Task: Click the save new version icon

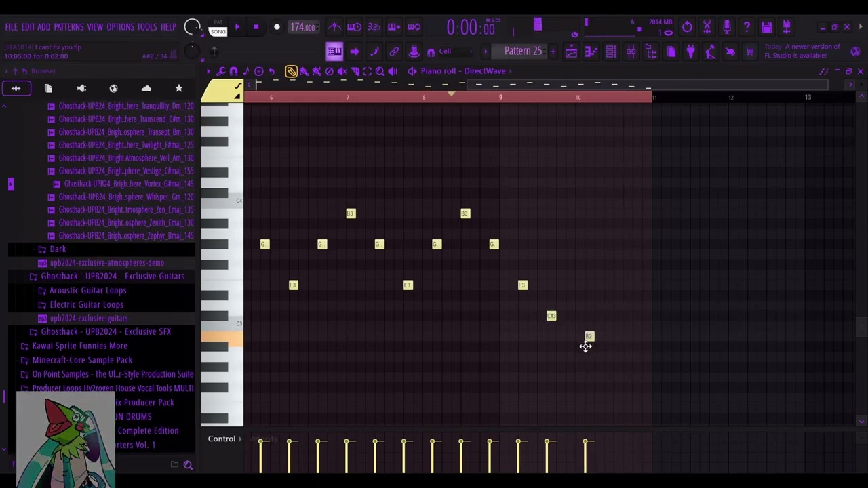Action: click(787, 27)
